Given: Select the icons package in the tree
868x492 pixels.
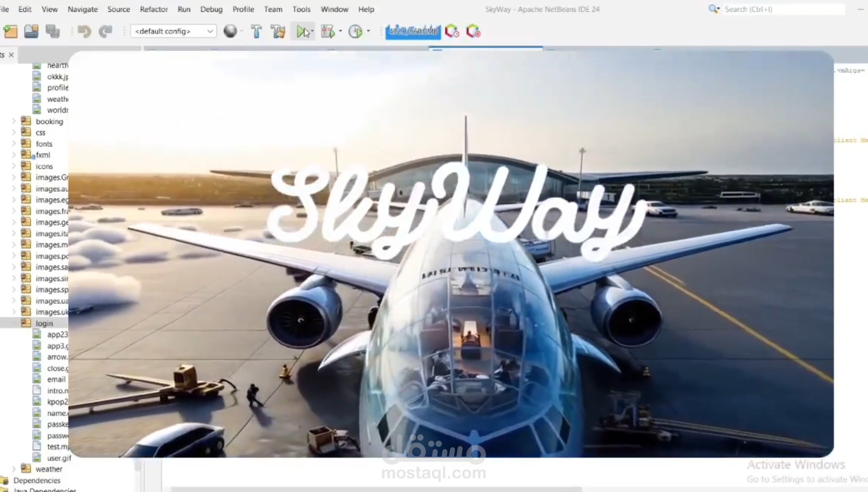Looking at the screenshot, I should (x=44, y=166).
